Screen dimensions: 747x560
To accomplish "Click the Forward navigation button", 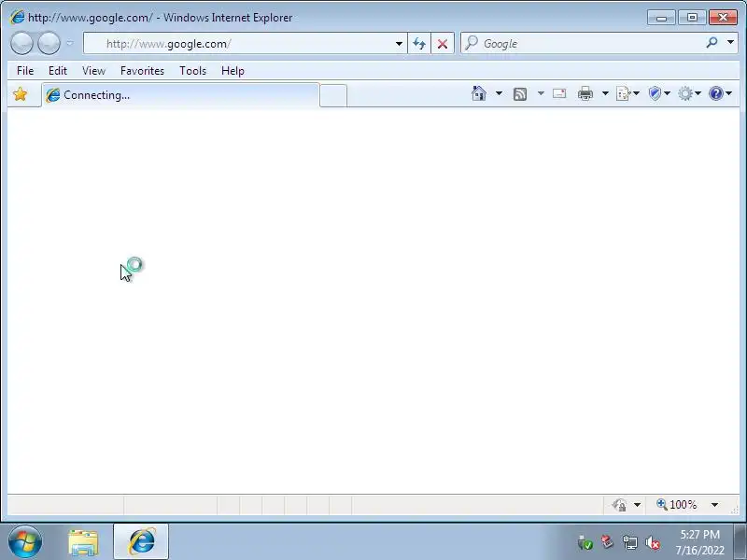I will (49, 44).
